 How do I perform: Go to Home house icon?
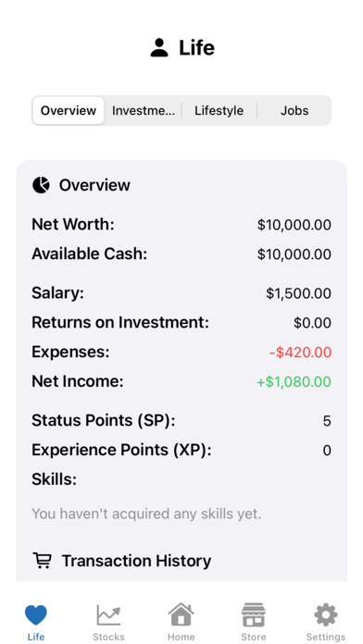(x=181, y=614)
